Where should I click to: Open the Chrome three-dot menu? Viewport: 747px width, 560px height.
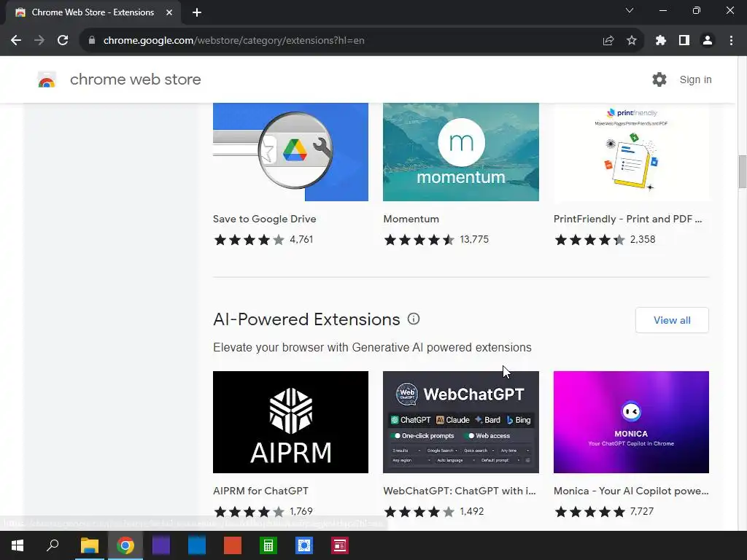[731, 41]
